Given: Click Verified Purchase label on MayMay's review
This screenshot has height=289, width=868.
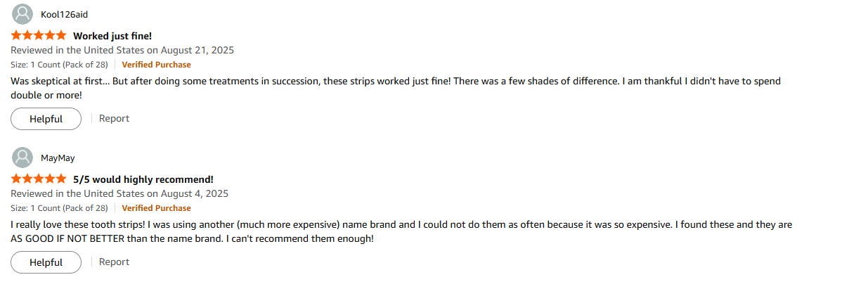Looking at the screenshot, I should (x=156, y=208).
